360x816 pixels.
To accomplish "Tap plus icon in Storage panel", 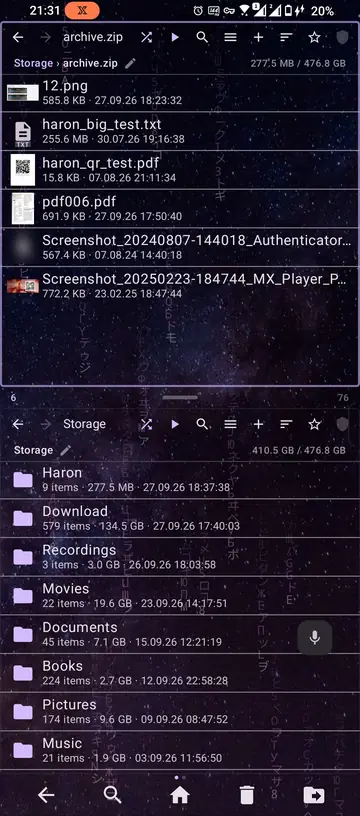I will [258, 424].
